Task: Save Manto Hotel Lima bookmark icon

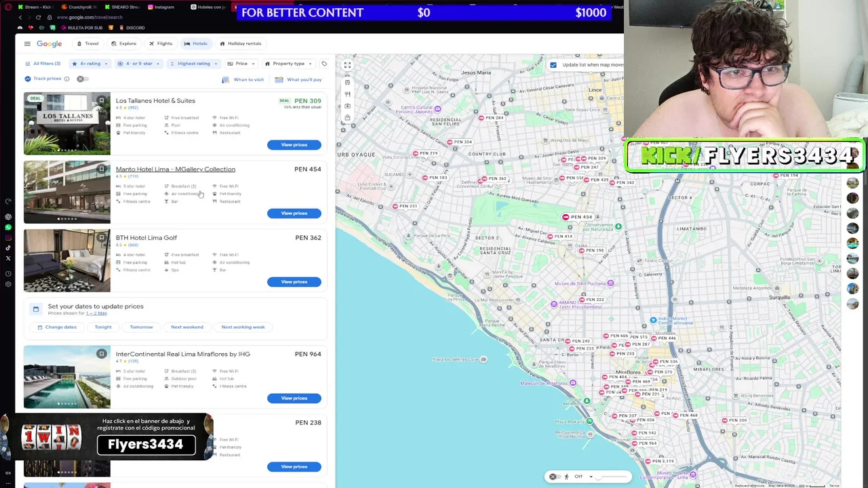Action: pyautogui.click(x=101, y=169)
